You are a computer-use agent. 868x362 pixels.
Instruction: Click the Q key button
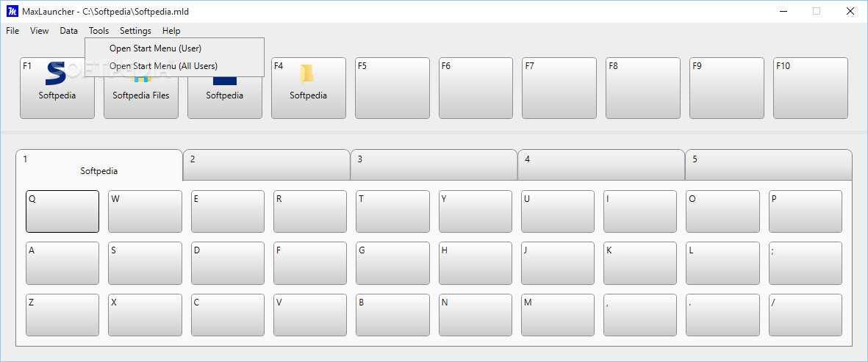point(62,211)
